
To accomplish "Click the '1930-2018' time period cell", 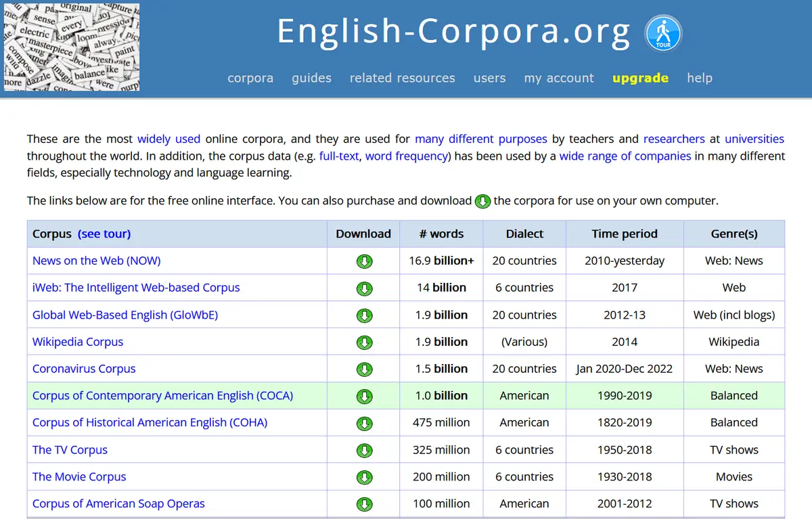I will pos(625,477).
